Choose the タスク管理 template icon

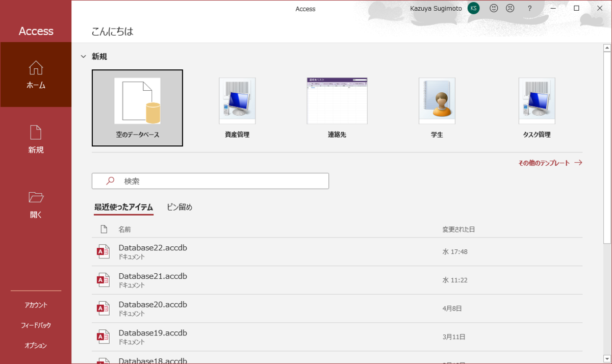click(537, 101)
